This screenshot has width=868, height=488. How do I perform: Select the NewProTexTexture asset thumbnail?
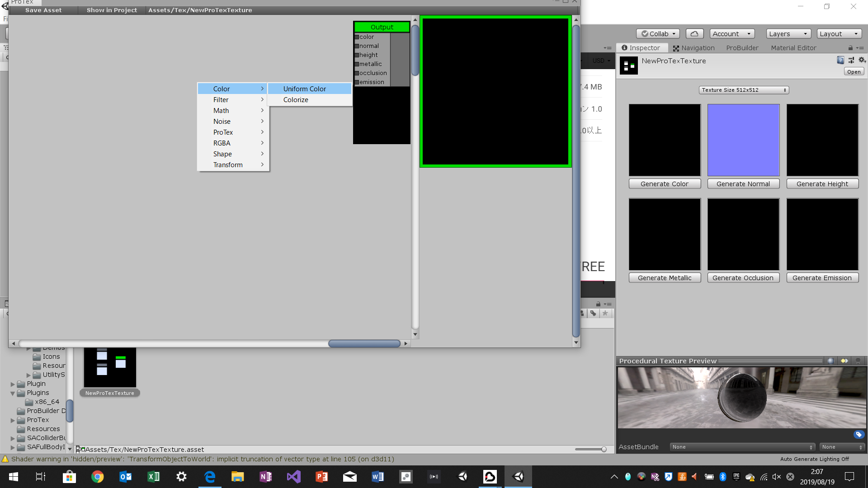click(110, 367)
